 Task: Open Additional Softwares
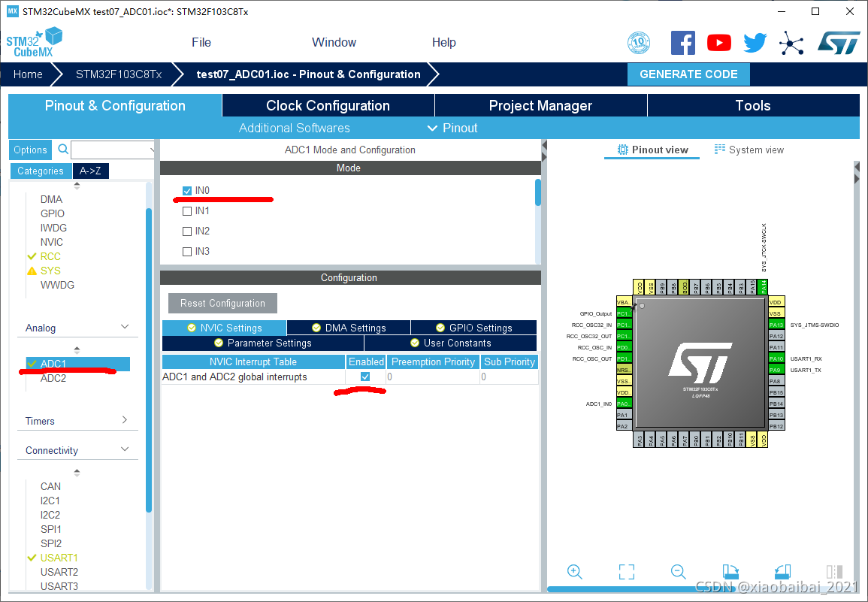click(295, 128)
